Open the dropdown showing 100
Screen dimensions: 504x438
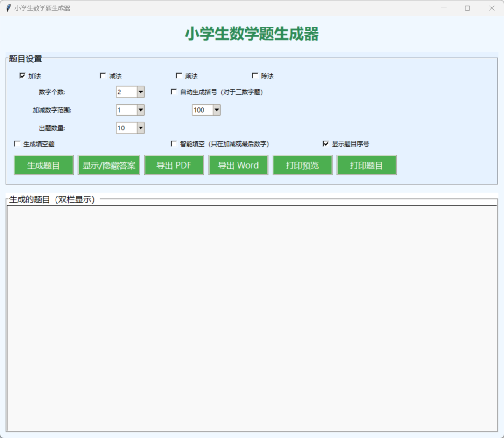216,110
